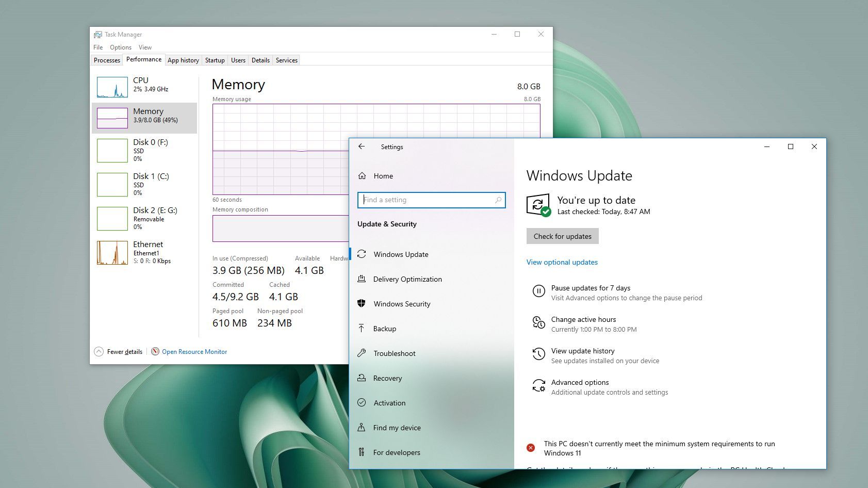
Task: Open the Task Manager File menu
Action: [x=98, y=47]
